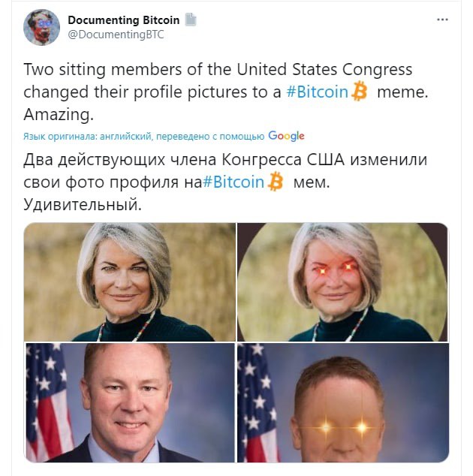
Task: Open the three-dot more options menu
Action: point(442,20)
